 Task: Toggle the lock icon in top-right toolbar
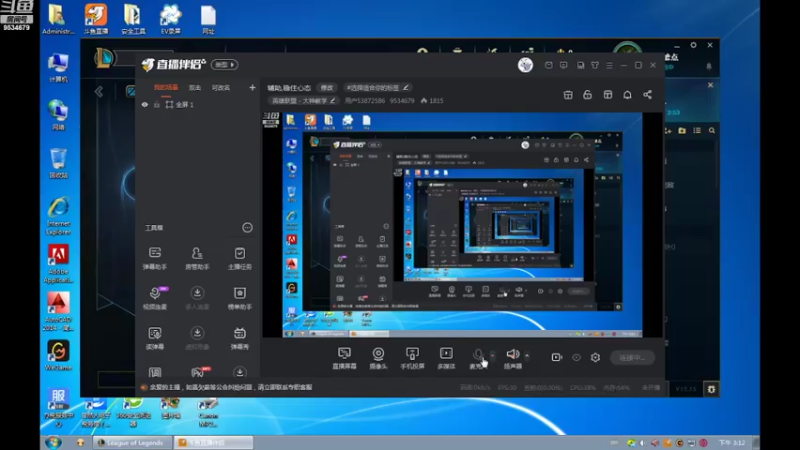588,95
